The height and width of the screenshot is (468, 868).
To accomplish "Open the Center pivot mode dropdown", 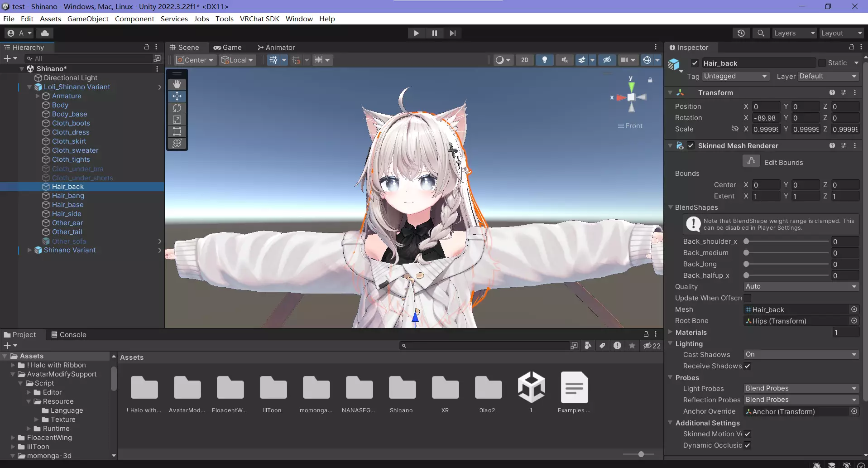I will click(x=195, y=60).
